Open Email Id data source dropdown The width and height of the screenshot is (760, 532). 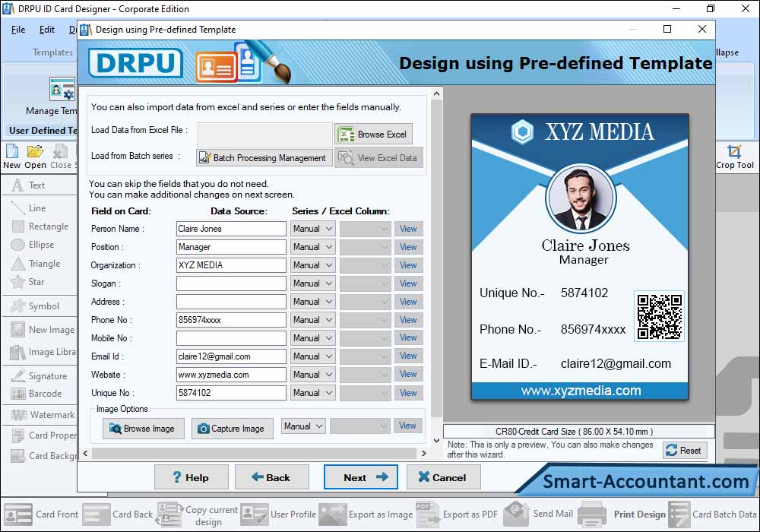(312, 356)
